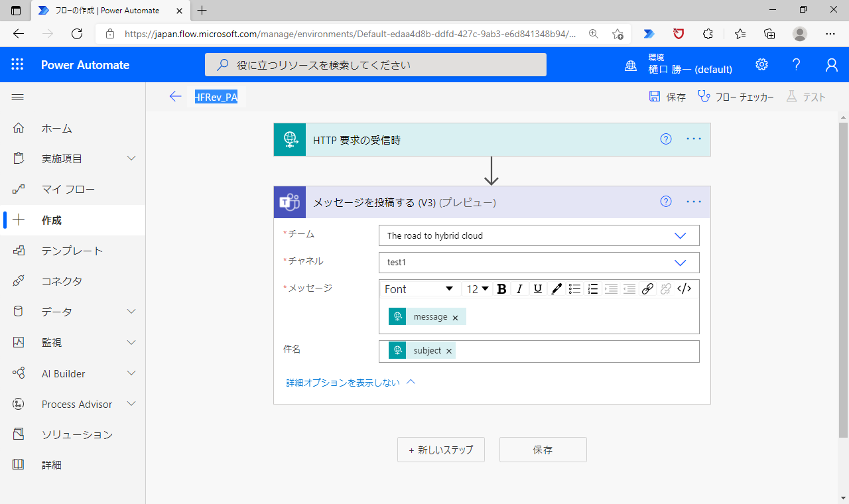The height and width of the screenshot is (504, 849).
Task: Open the app launcher waffle menu
Action: [x=17, y=64]
